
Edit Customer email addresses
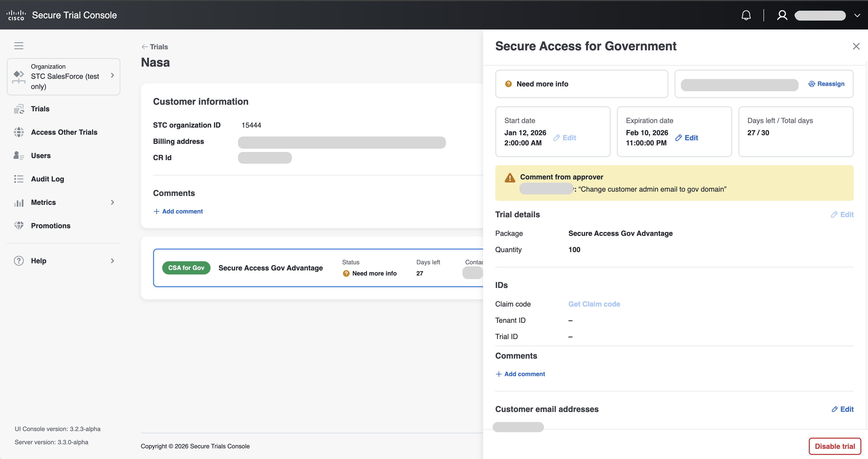[x=842, y=409]
